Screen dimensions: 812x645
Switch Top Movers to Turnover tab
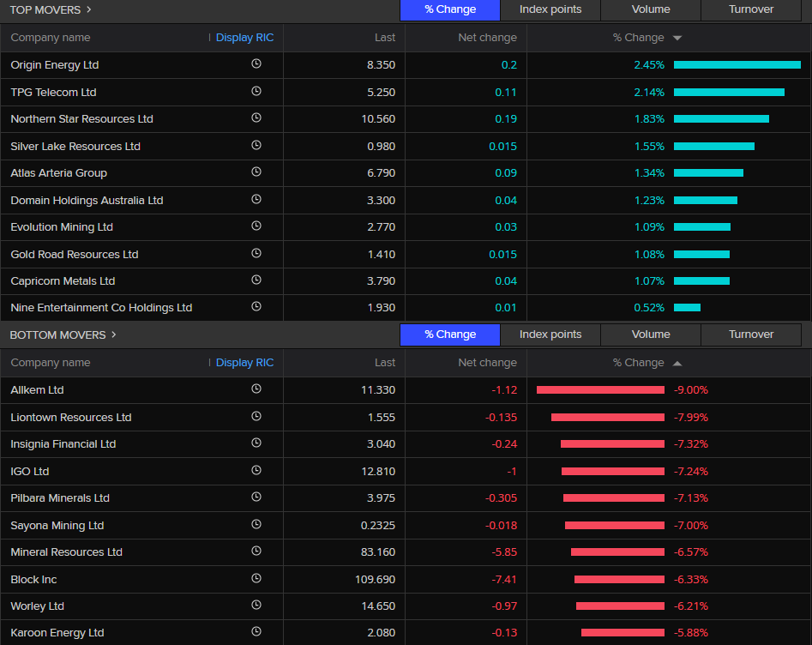(751, 9)
